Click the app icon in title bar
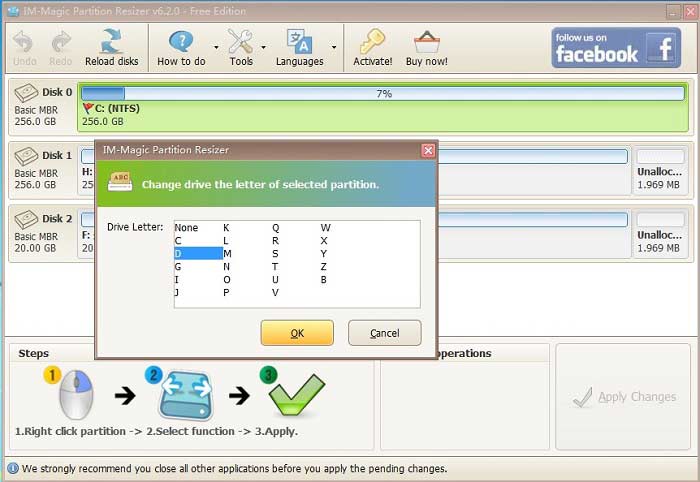 tap(13, 12)
